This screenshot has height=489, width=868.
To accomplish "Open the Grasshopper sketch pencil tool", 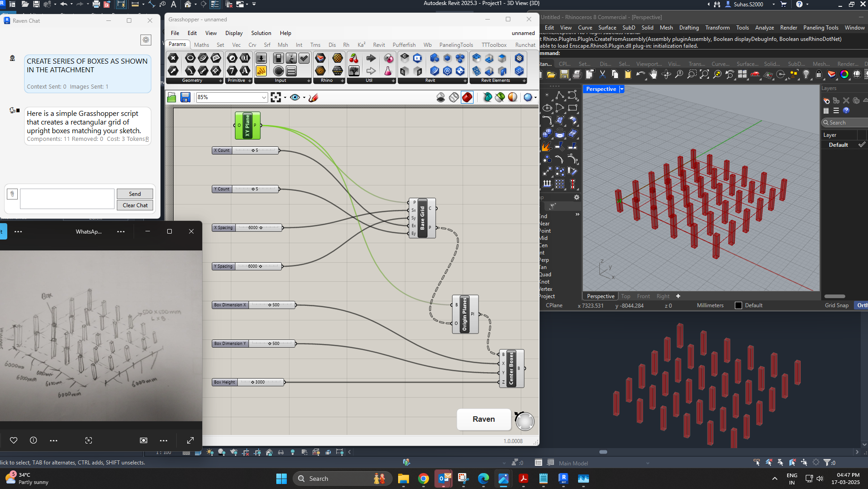I will [x=313, y=97].
